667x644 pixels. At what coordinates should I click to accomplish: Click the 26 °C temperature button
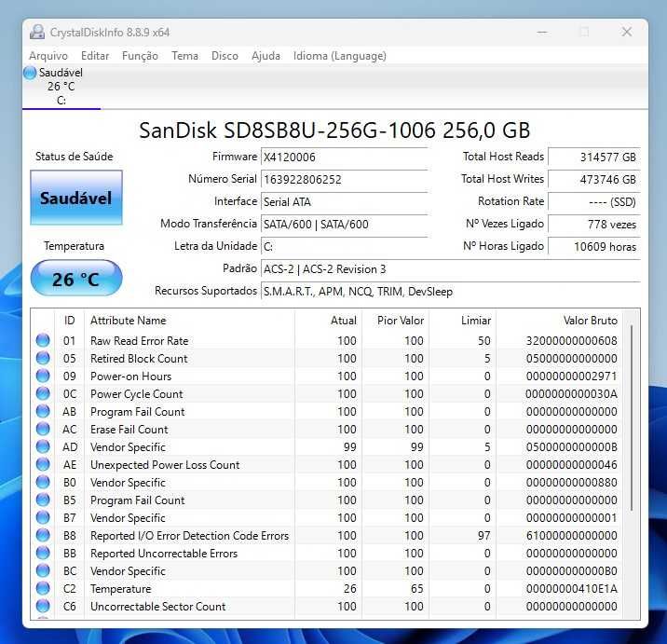76,279
